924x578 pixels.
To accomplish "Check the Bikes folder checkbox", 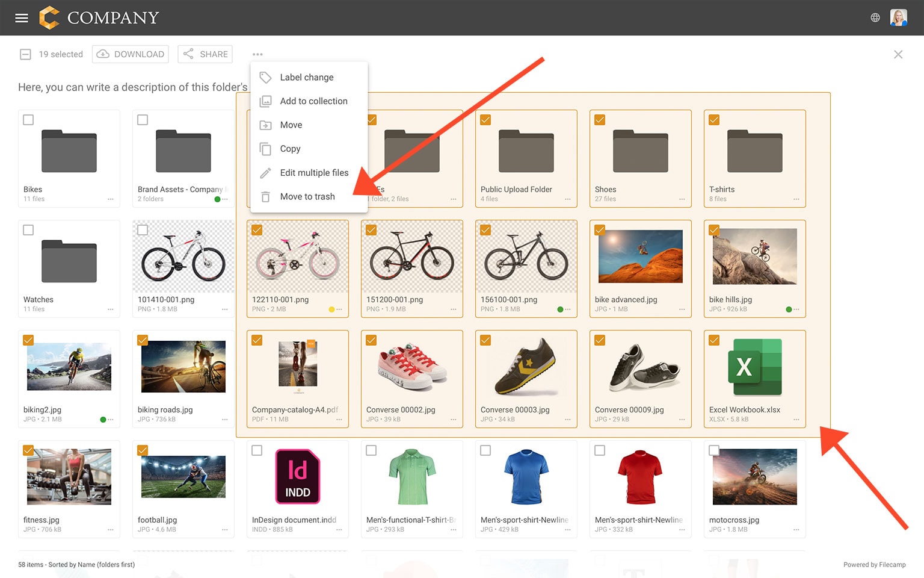I will tap(28, 120).
